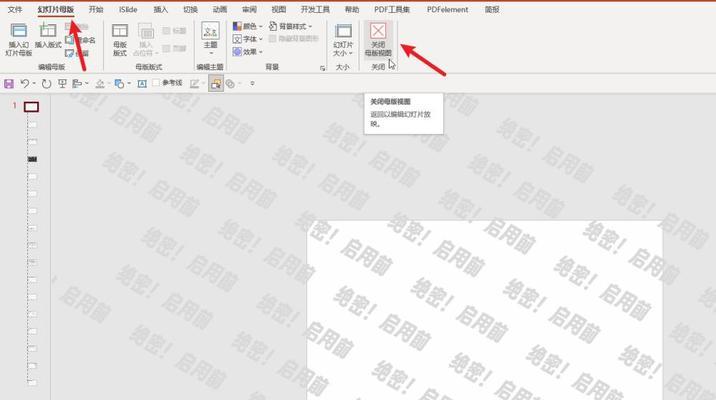Click the pen edit icon in quick toolbar
Screen dimensions: 716x400
194,84
